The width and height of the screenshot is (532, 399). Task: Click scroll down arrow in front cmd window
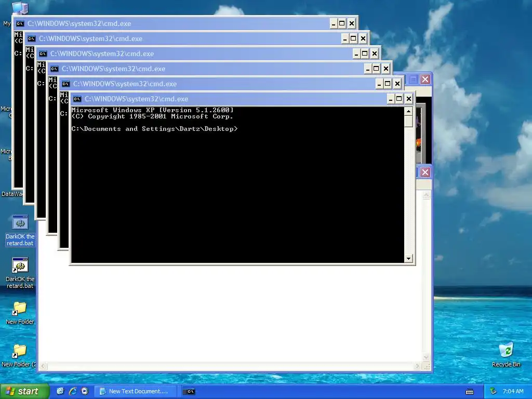408,259
